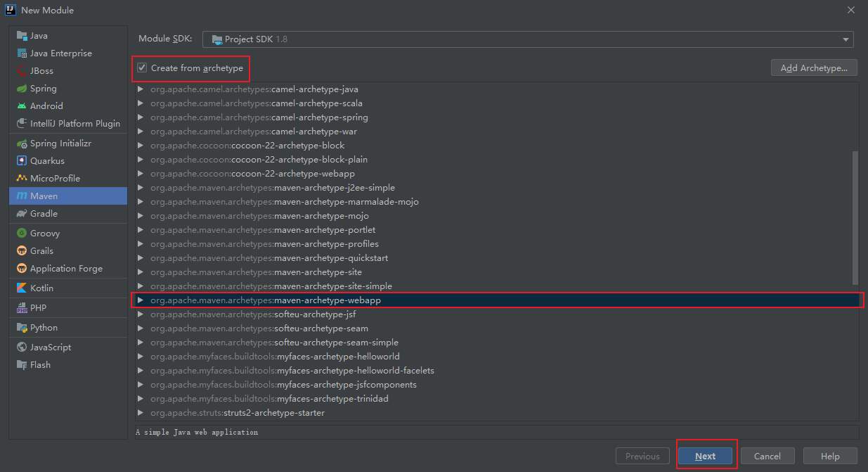Click the PHP icon
This screenshot has height=472, width=868.
pos(22,307)
